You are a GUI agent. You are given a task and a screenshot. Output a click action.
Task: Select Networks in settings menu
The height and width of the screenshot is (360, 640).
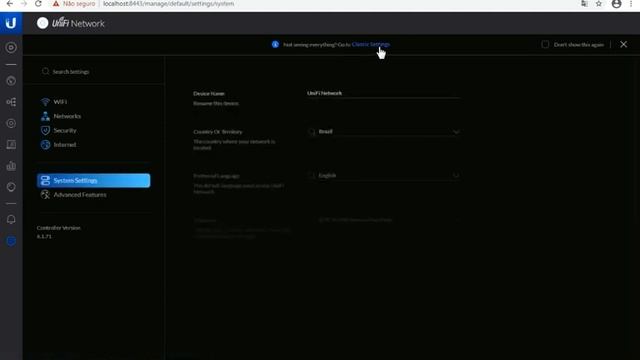click(x=67, y=116)
